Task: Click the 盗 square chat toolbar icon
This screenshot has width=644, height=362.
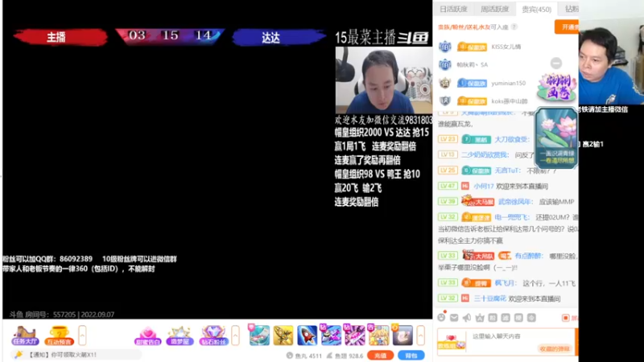Action: click(x=506, y=317)
